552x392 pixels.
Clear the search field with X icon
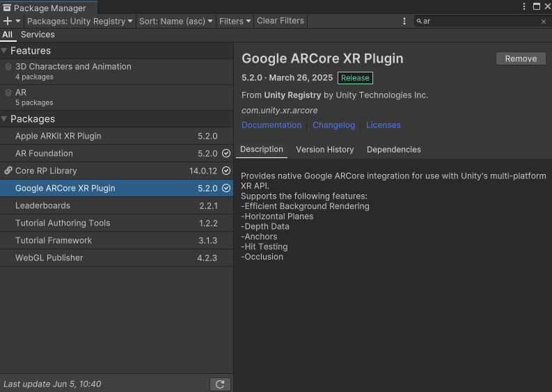coord(544,22)
